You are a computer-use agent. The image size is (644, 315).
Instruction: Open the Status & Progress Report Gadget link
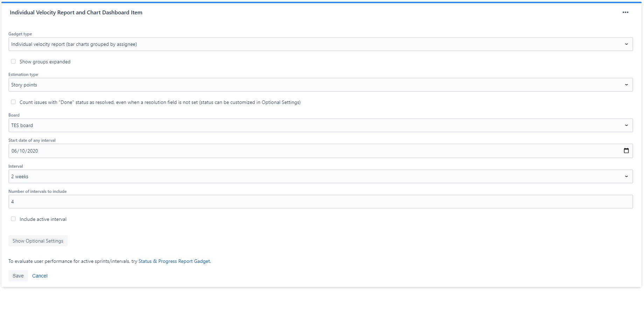coord(174,261)
